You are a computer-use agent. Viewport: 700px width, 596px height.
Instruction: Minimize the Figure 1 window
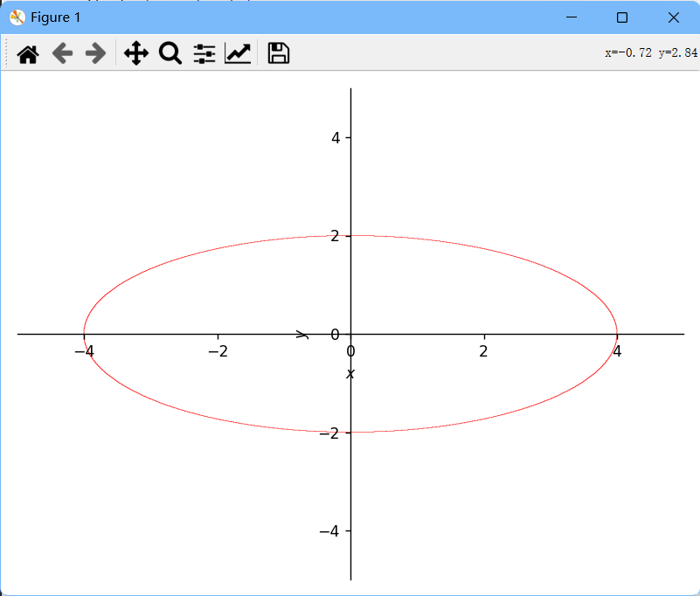[x=571, y=17]
